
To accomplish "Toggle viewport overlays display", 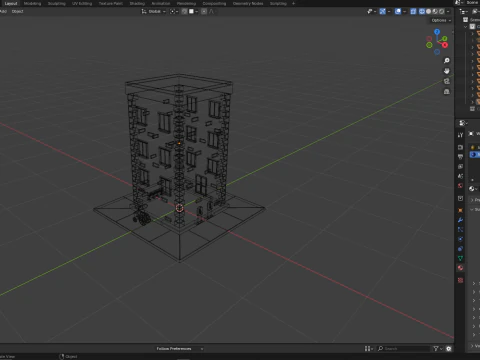I will tap(398, 12).
